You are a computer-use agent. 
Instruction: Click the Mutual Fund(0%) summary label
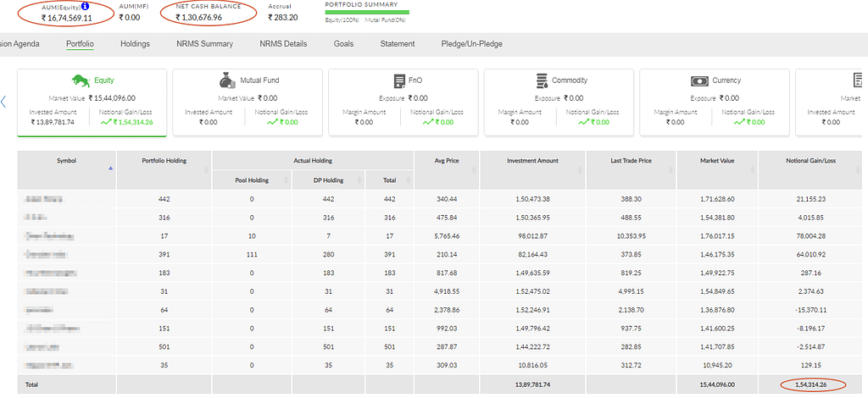387,20
